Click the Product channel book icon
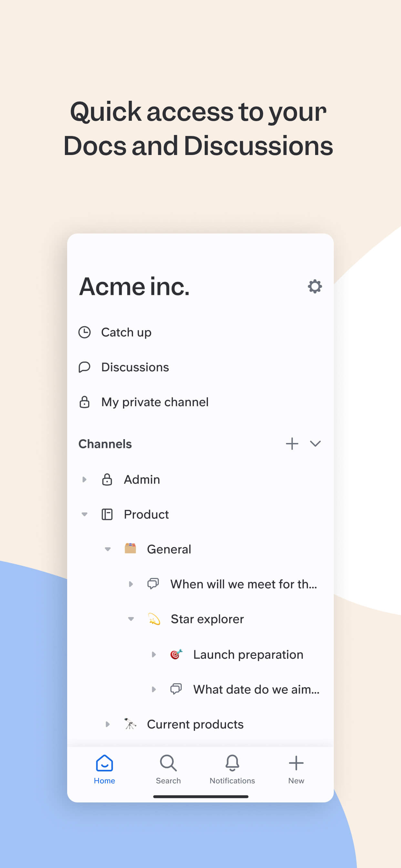This screenshot has height=868, width=401. pos(107,514)
